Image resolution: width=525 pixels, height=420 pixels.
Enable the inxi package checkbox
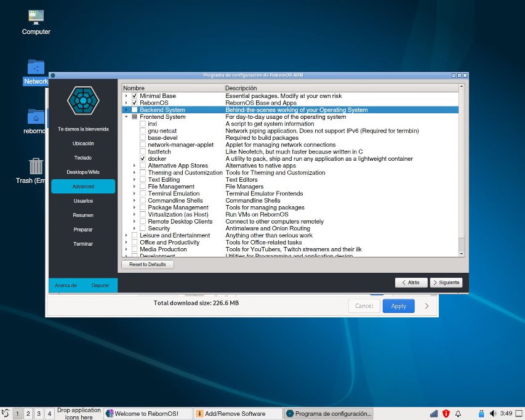(143, 124)
